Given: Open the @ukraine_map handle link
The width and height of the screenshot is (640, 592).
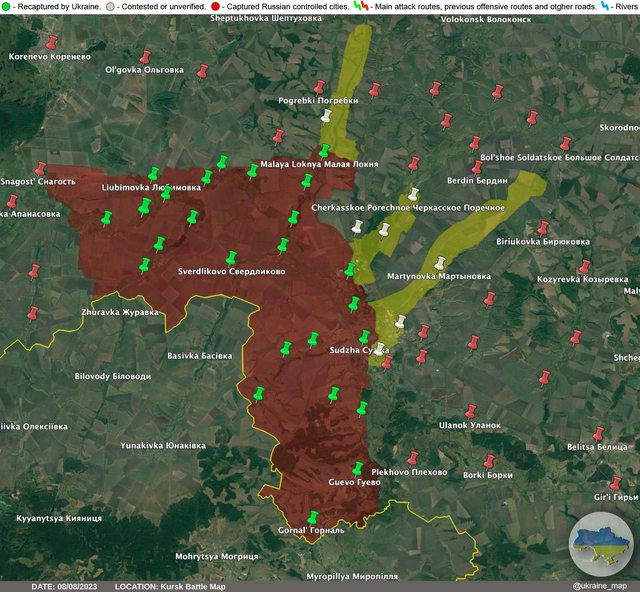Looking at the screenshot, I should pyautogui.click(x=599, y=586).
